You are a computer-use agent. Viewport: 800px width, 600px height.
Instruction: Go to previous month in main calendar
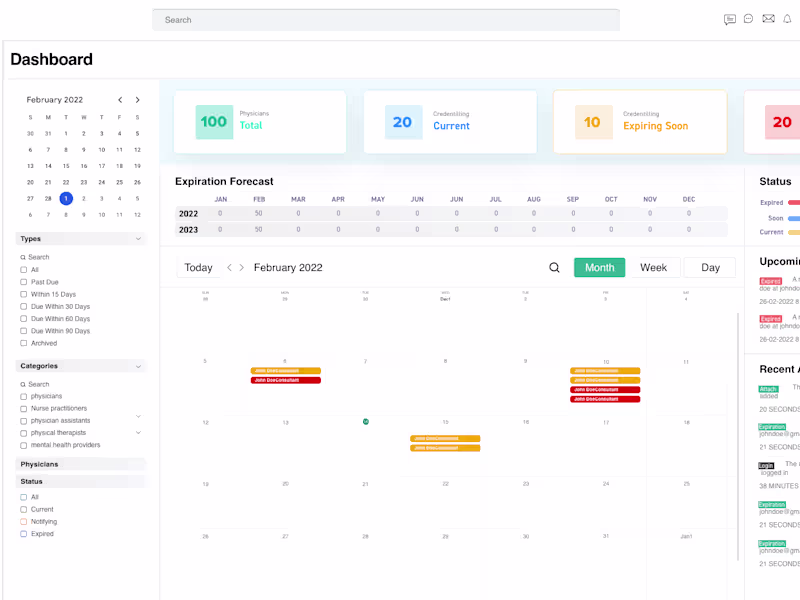(x=229, y=267)
